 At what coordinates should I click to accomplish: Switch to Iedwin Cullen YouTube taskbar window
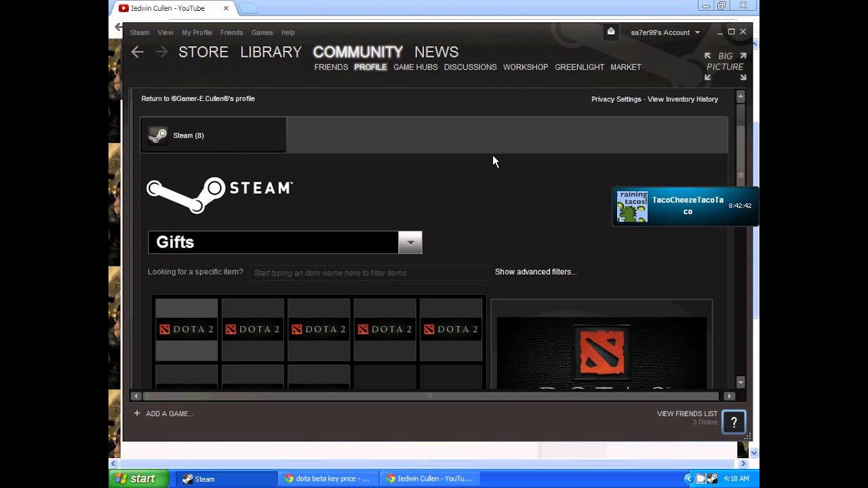click(429, 479)
